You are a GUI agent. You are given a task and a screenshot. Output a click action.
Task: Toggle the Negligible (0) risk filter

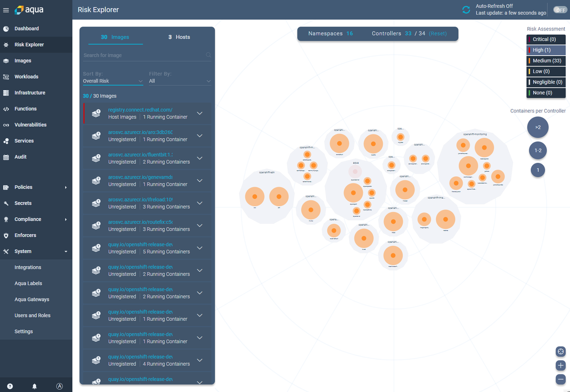(x=546, y=82)
